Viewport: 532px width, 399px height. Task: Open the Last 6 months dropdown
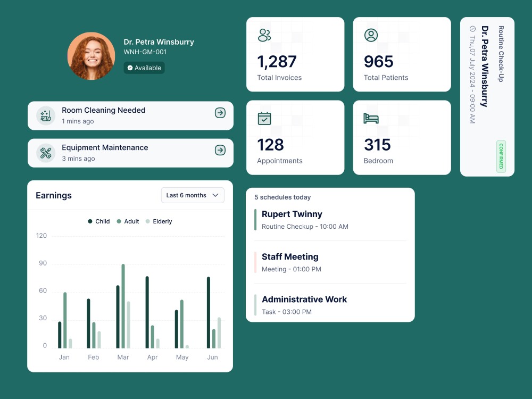[193, 195]
